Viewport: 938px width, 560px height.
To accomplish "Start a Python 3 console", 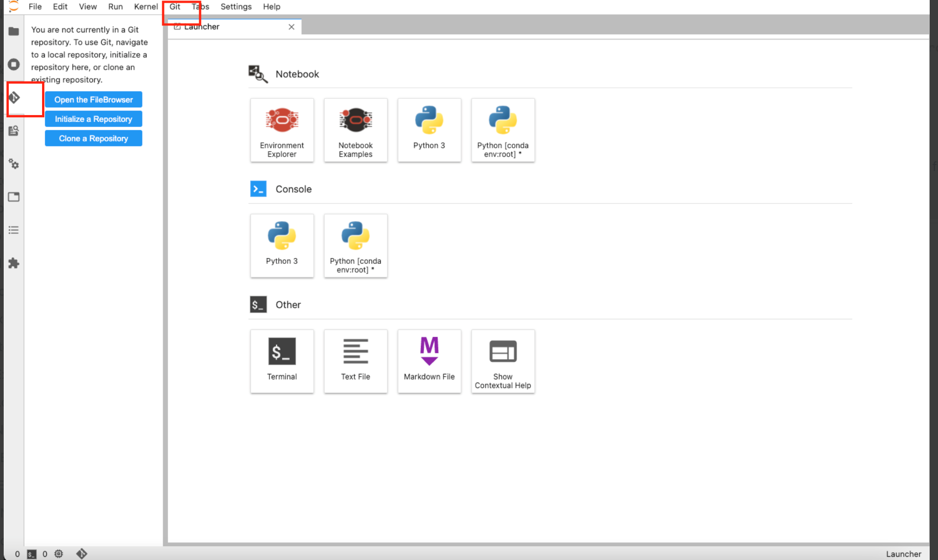I will 282,245.
